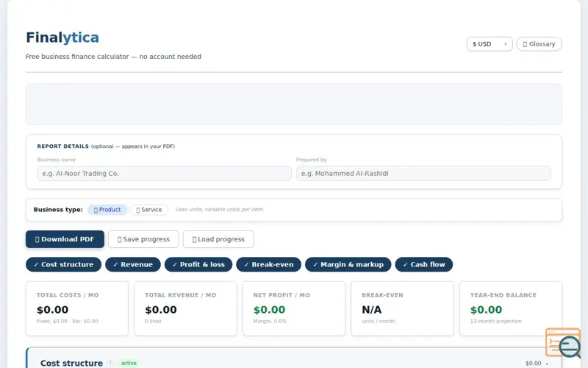This screenshot has width=588, height=368.
Task: Toggle the Cash flow section chip
Action: 424,264
